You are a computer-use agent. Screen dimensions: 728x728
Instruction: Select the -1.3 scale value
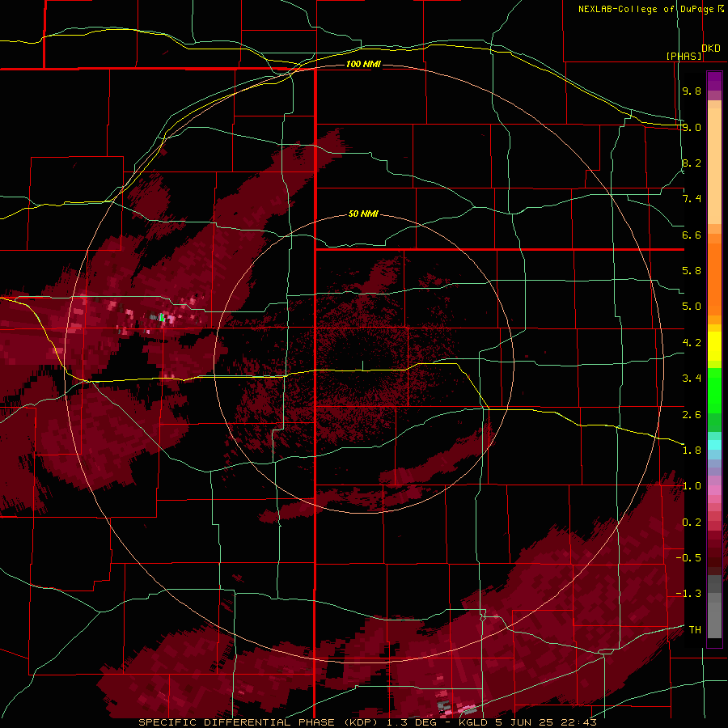click(x=688, y=594)
